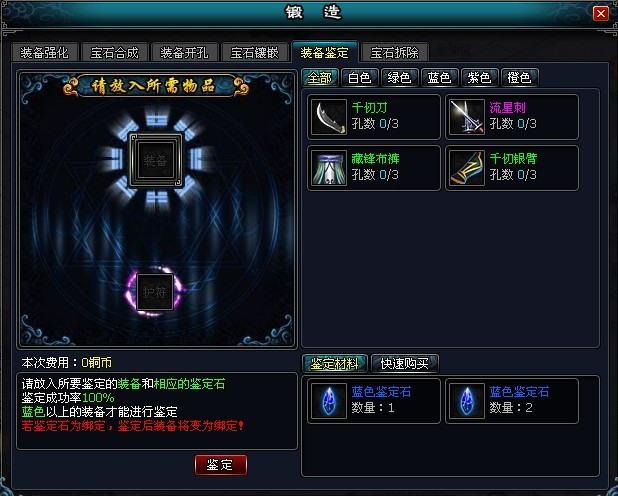Open the 宝石合成 tab

(x=115, y=52)
